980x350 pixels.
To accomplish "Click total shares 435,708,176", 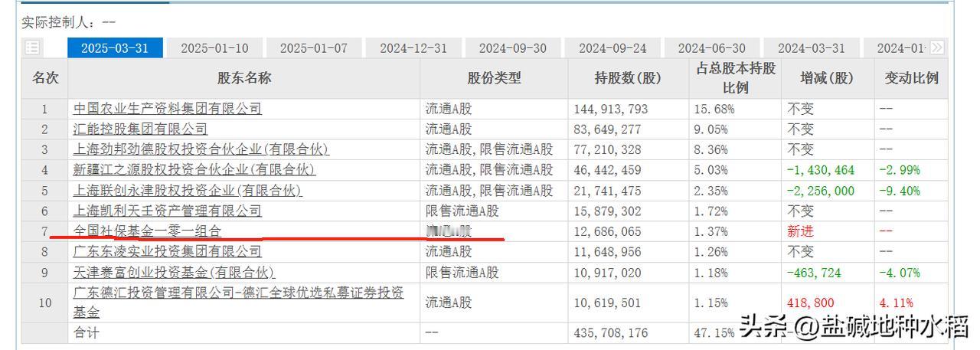I will (x=611, y=333).
